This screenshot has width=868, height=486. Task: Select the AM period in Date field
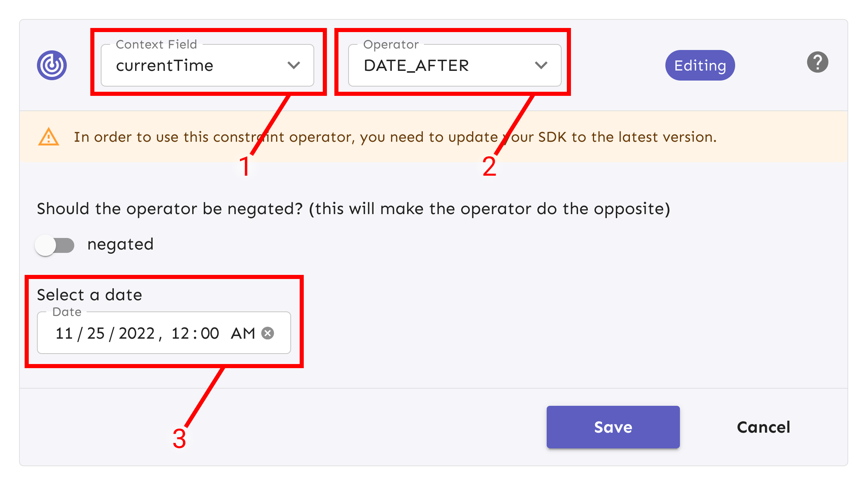tap(243, 333)
